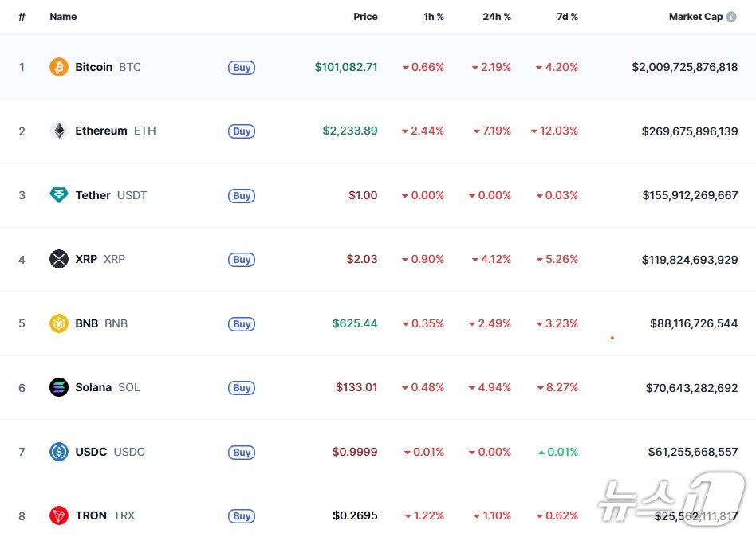Viewport: 756px width, 537px height.
Task: Open the XRP name link
Action: coord(86,259)
